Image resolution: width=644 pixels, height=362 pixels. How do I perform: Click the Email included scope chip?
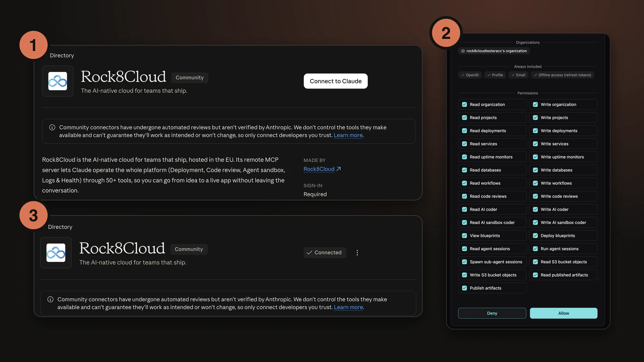coord(519,75)
